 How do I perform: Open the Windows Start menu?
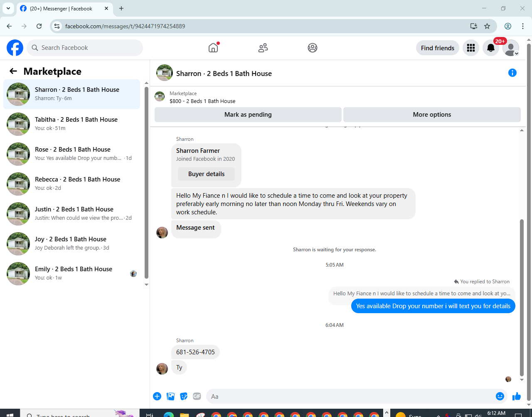pos(10,414)
